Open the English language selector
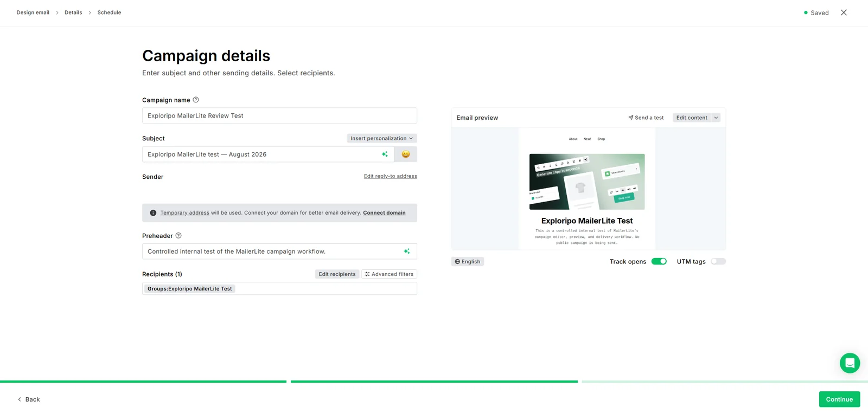The height and width of the screenshot is (413, 868). click(x=468, y=261)
